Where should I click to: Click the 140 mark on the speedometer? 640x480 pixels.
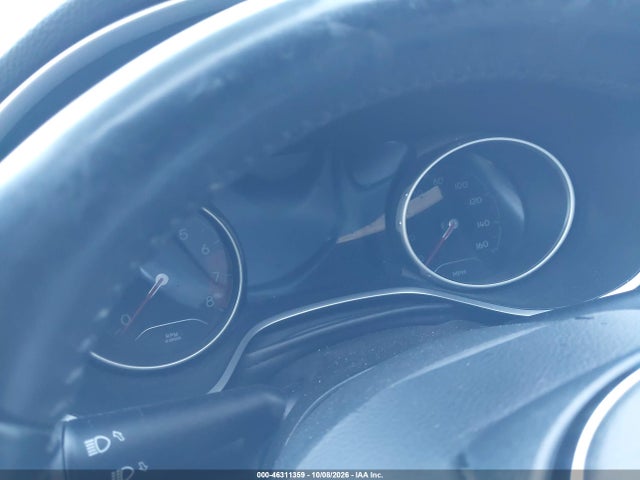coord(483,223)
